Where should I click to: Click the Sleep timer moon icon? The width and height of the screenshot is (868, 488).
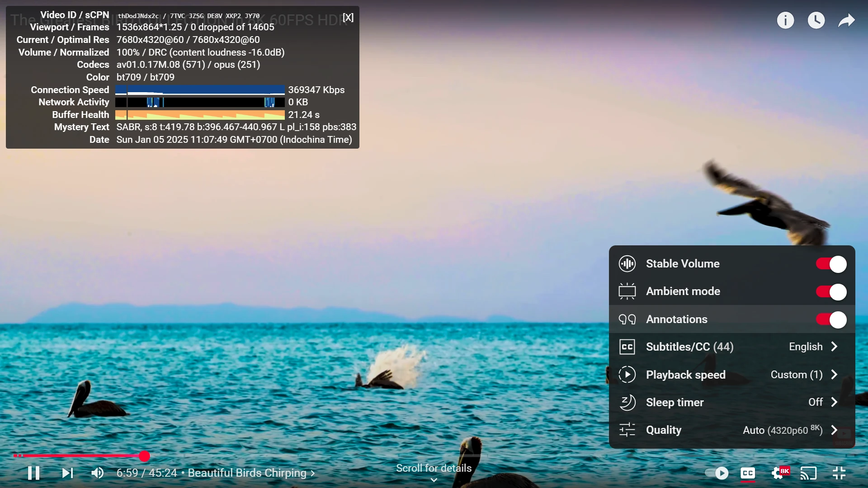[x=627, y=402]
